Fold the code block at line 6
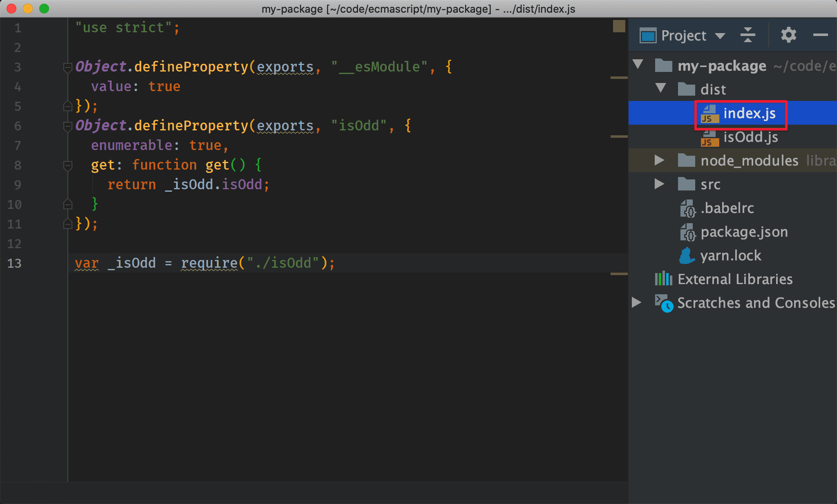The image size is (837, 504). click(x=68, y=126)
